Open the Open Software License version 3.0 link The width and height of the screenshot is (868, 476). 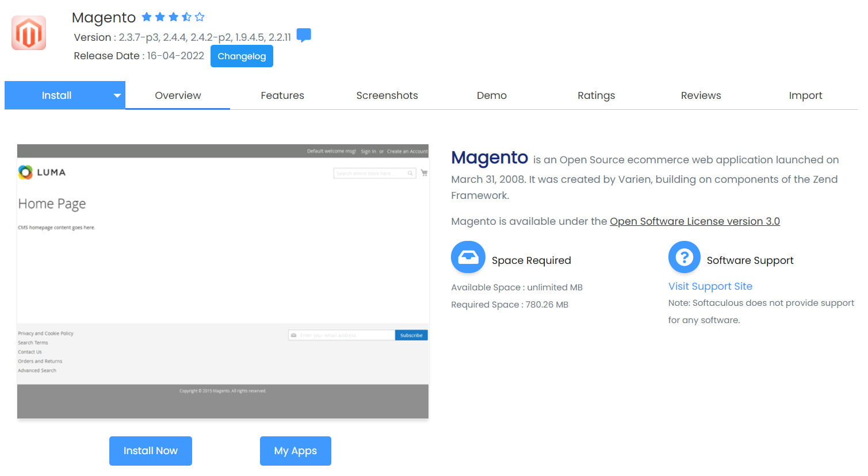click(x=695, y=221)
